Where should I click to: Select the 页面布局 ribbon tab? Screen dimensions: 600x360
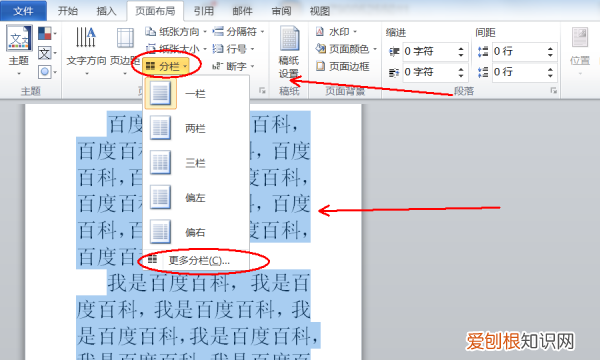click(155, 11)
